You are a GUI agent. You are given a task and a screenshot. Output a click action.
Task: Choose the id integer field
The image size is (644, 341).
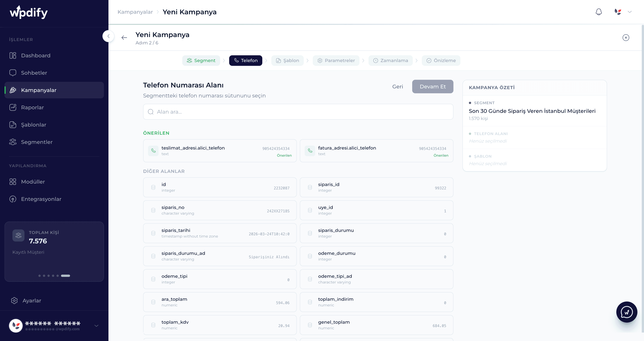click(x=220, y=187)
